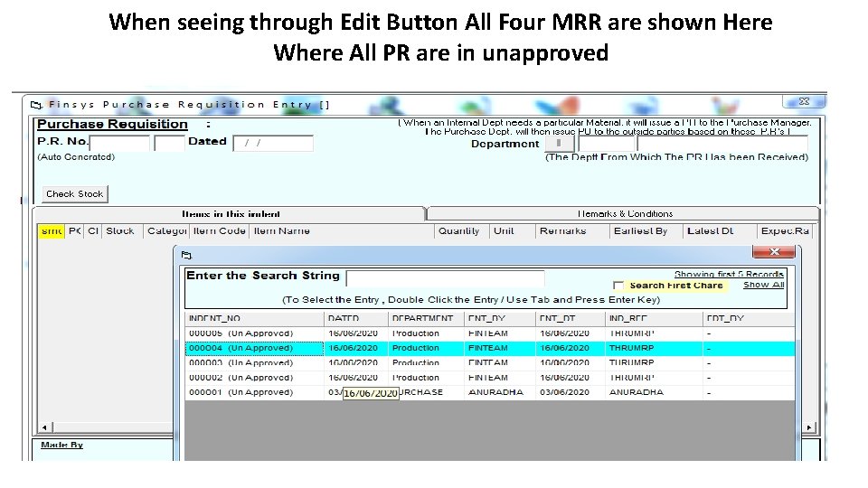Switch to Remarks & Conditions tab
Image resolution: width=868 pixels, height=488 pixels.
(x=625, y=213)
